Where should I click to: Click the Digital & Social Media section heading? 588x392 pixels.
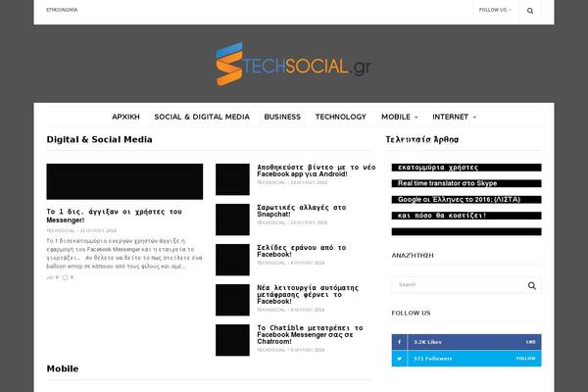point(99,139)
